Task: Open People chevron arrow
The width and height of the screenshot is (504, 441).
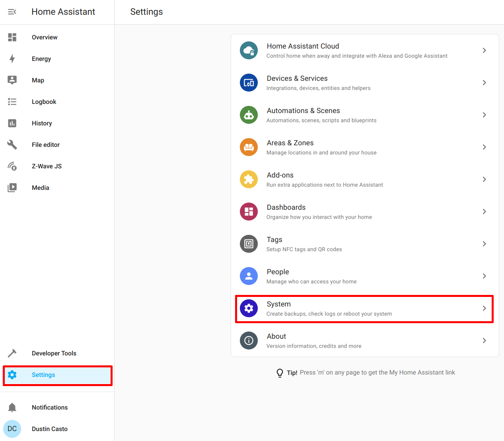Action: (485, 276)
